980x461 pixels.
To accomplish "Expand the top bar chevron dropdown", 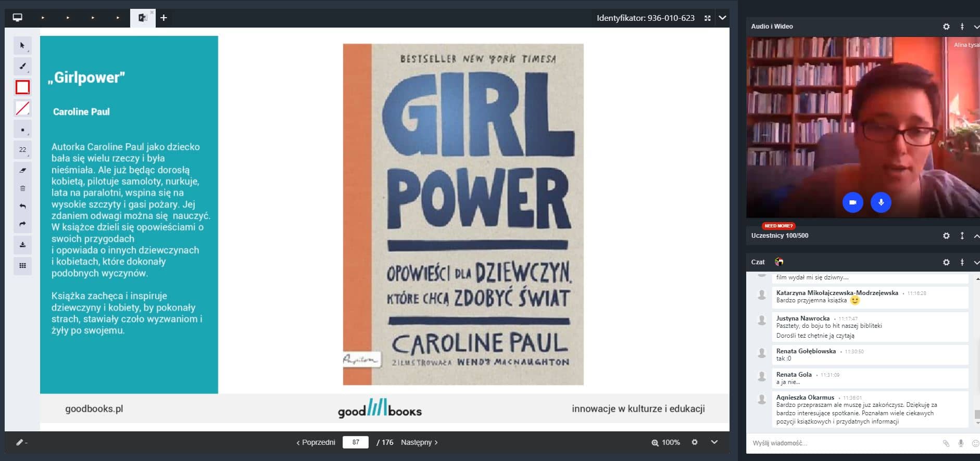I will click(x=722, y=18).
